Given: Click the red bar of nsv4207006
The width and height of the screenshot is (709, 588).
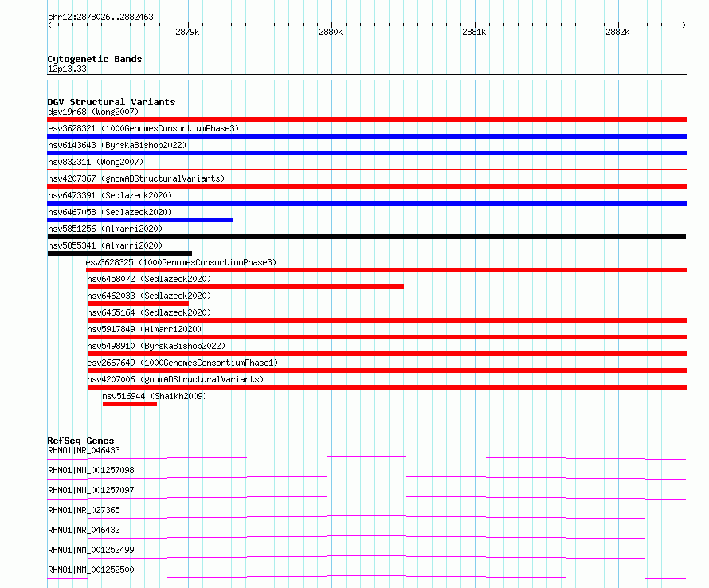Looking at the screenshot, I should coord(386,387).
